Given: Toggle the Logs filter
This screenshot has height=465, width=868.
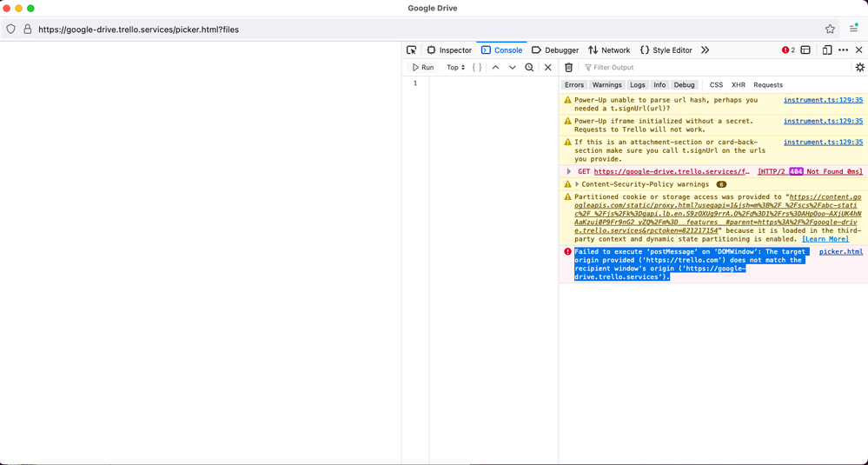Looking at the screenshot, I should [x=638, y=84].
